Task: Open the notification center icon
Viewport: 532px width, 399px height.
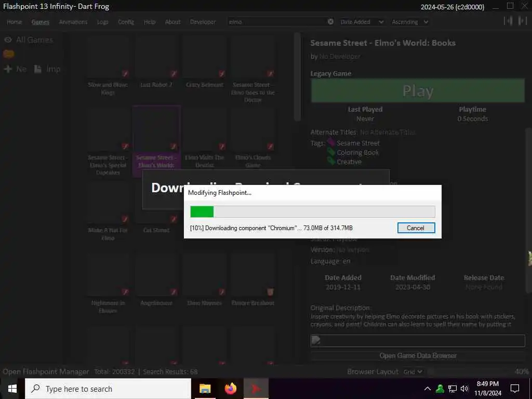Action: point(515,389)
